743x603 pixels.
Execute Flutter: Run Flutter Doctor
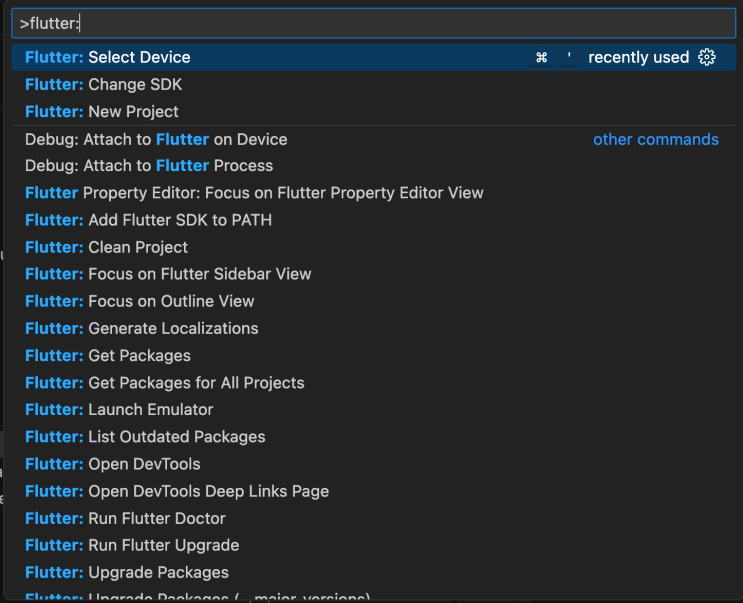[x=373, y=518]
